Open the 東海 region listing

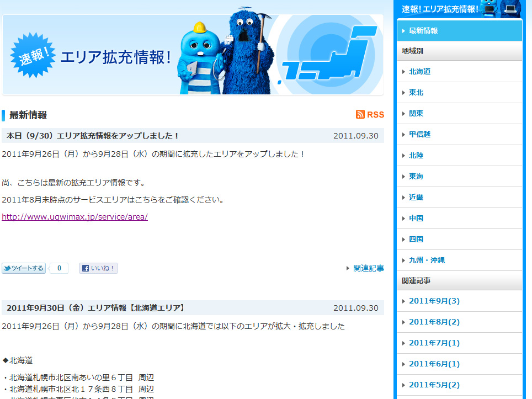pos(416,177)
